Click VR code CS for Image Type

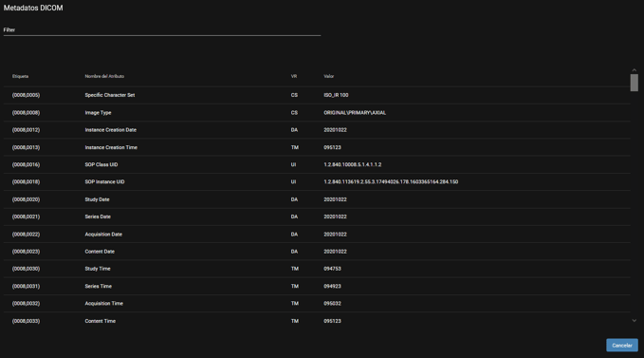(x=294, y=113)
